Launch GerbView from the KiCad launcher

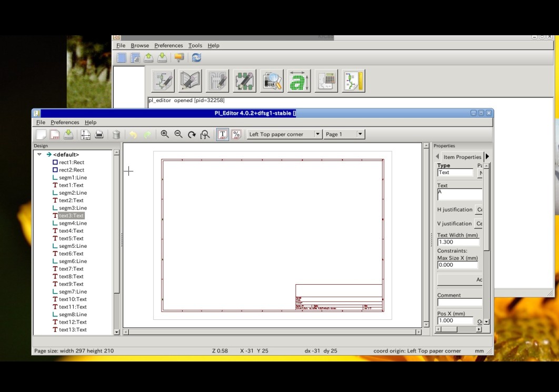coord(272,80)
